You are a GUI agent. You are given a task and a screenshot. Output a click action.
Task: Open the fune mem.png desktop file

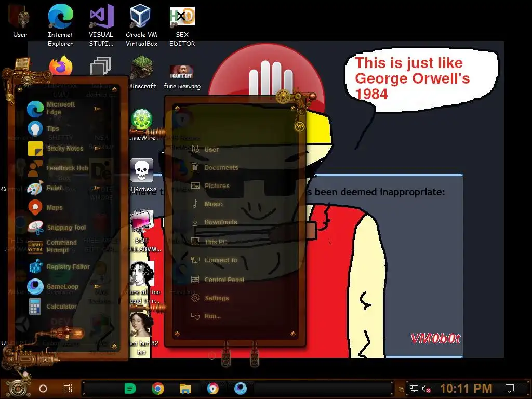click(182, 77)
